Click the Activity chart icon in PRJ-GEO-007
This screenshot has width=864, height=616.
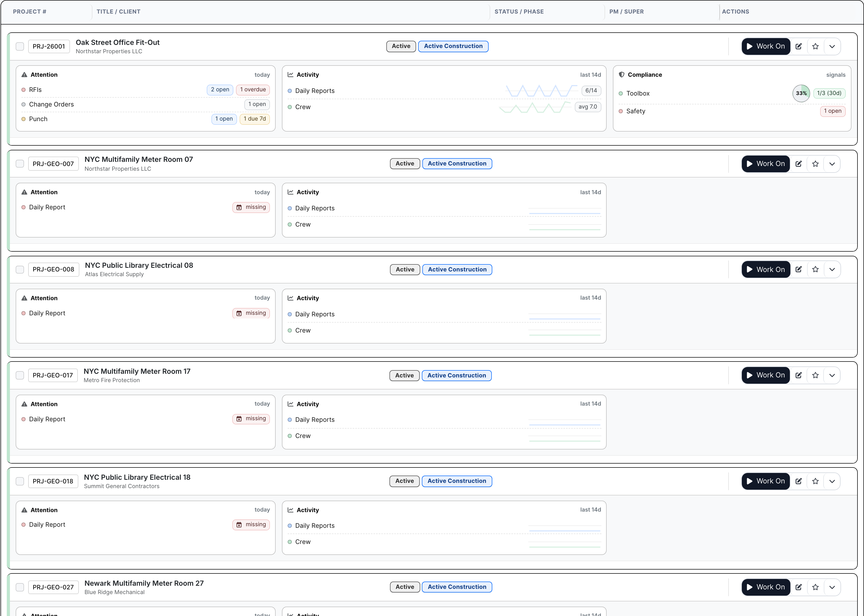(291, 192)
